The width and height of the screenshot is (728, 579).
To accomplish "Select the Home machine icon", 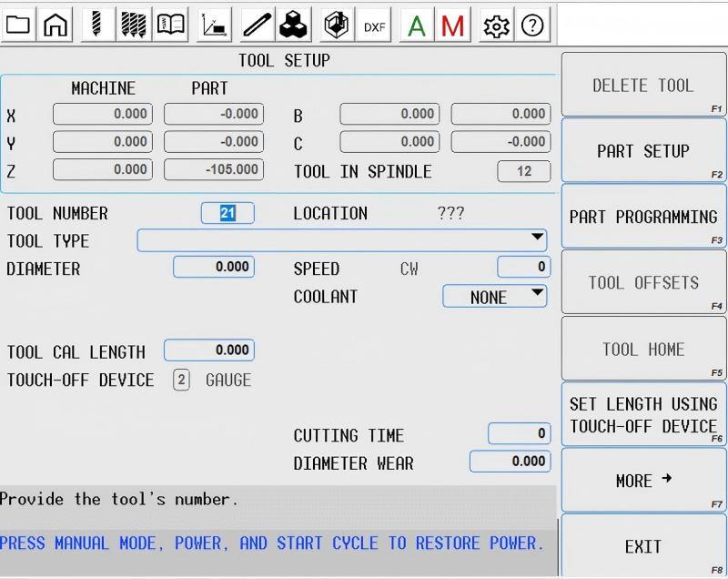I will tap(56, 25).
